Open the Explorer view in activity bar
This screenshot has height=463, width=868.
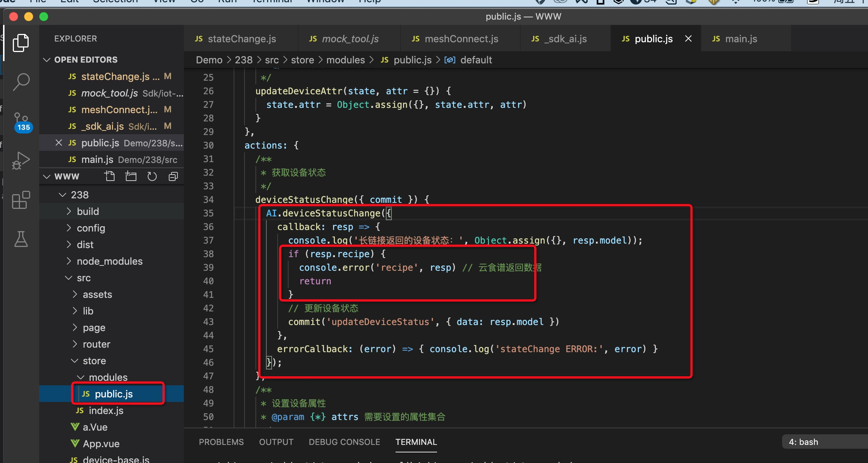coord(21,43)
